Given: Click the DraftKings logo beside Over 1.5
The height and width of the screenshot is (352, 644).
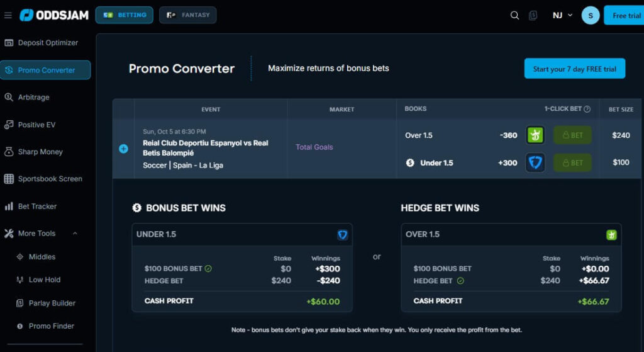Looking at the screenshot, I should pos(535,135).
